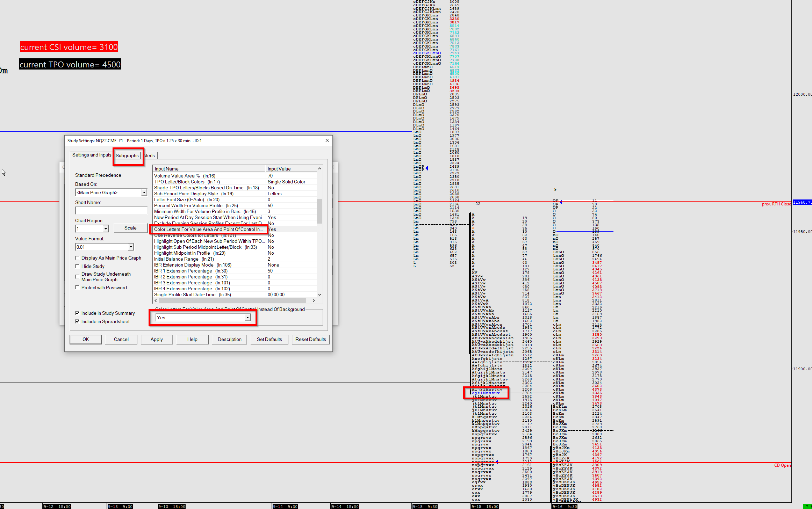Screen dimensions: 812x509
Task: Select Color Letters For Value Area row
Action: (235, 229)
